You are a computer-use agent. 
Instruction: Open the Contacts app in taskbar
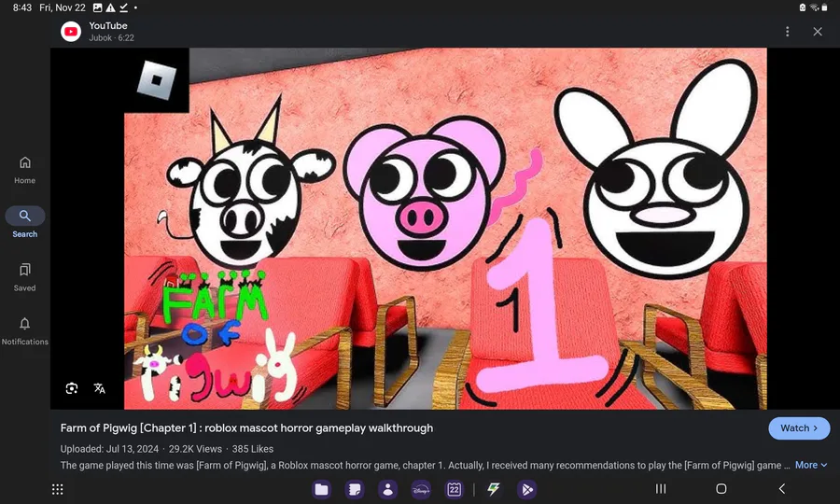(387, 489)
